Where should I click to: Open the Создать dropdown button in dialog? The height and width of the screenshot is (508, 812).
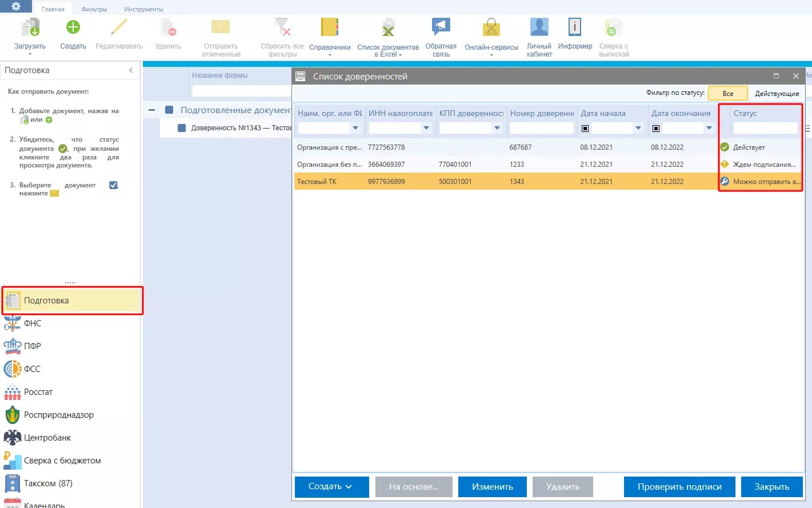pos(331,487)
